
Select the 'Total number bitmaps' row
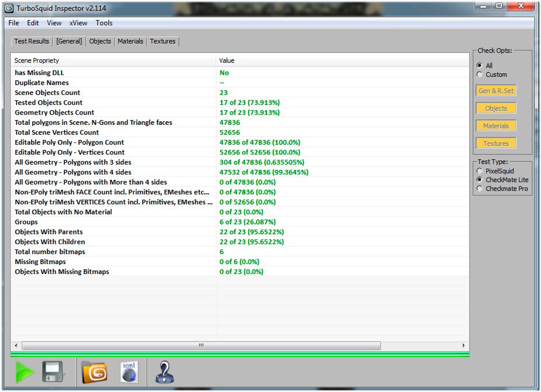pos(240,252)
